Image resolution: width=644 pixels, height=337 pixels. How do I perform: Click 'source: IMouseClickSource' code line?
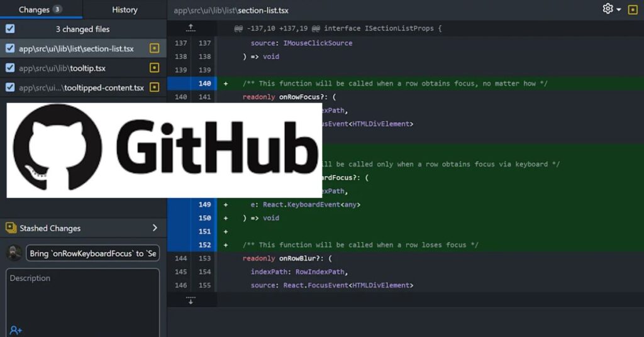301,43
